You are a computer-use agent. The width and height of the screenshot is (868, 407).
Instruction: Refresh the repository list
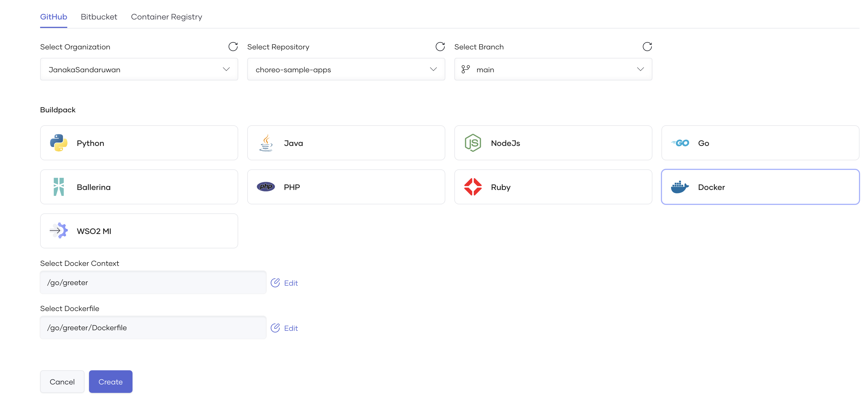click(x=440, y=47)
